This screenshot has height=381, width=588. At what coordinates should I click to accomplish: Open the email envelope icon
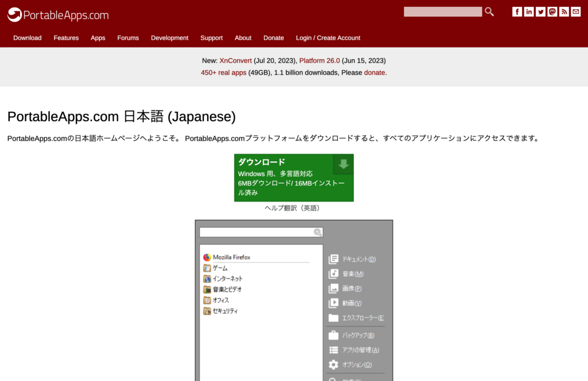[575, 12]
